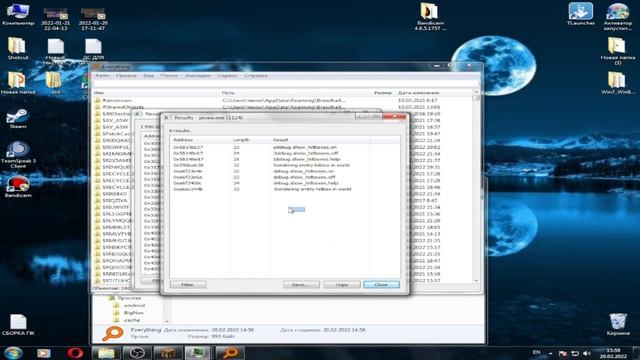Viewport: 640px width, 360px height.
Task: Select the cache folder in Explorer tree
Action: (131, 320)
